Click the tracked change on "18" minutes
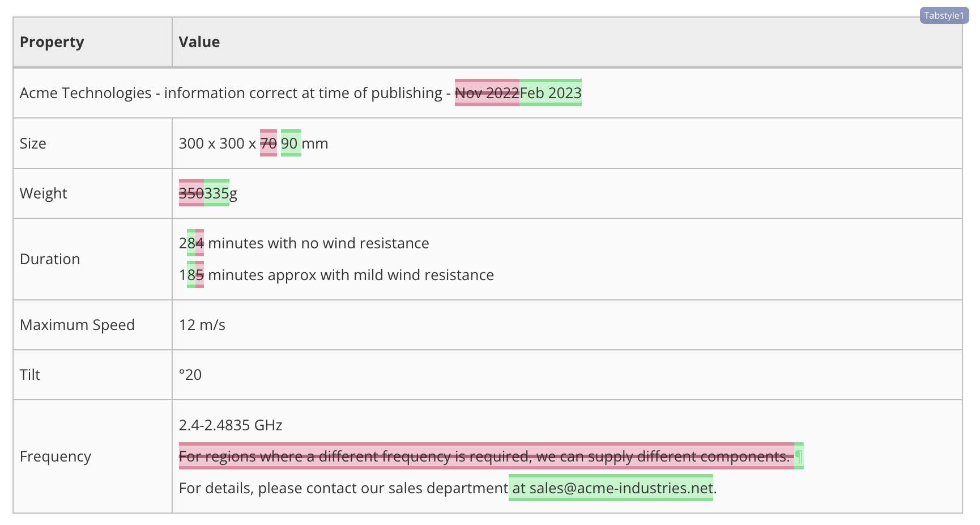 click(x=195, y=274)
